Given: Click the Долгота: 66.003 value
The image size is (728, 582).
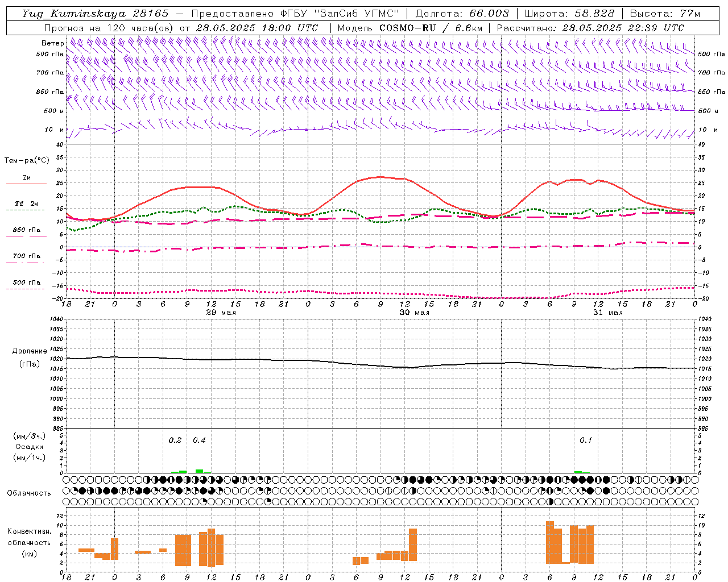Looking at the screenshot, I should pyautogui.click(x=462, y=14).
